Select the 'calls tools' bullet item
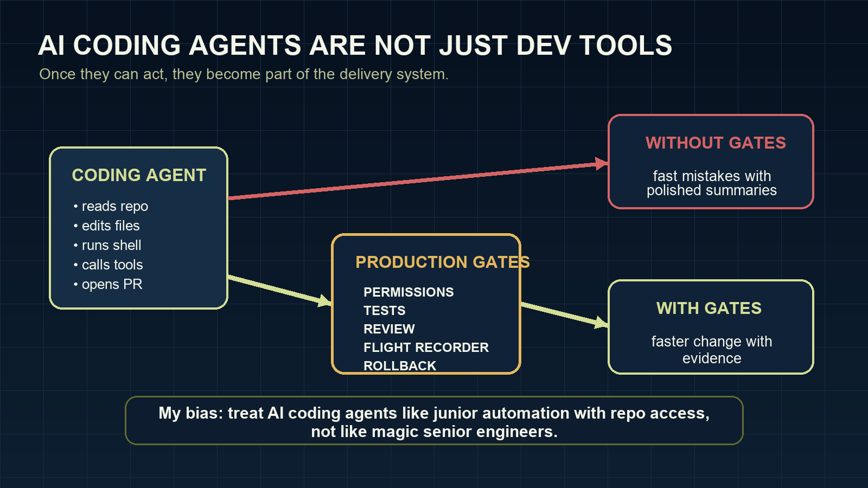Screen dimensions: 868x488 108,265
